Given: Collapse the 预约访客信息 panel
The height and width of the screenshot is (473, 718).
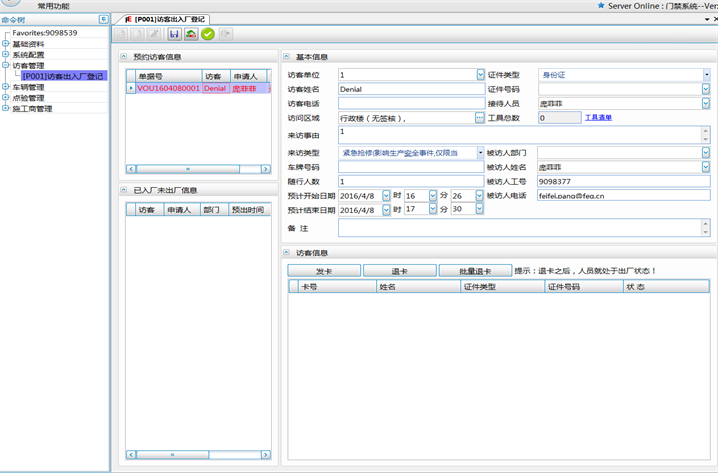Looking at the screenshot, I should click(x=124, y=57).
